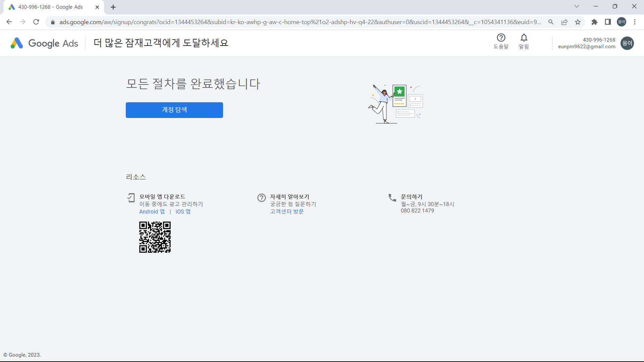Viewport: 644px width, 362px height.
Task: Select the 430-996-1268 Google Ads tab
Action: tap(50, 7)
